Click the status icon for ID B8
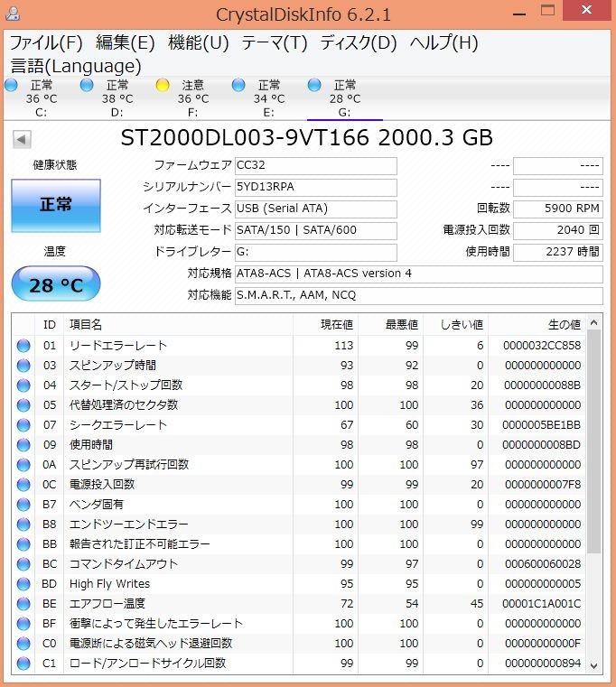The image size is (616, 687). point(23,525)
